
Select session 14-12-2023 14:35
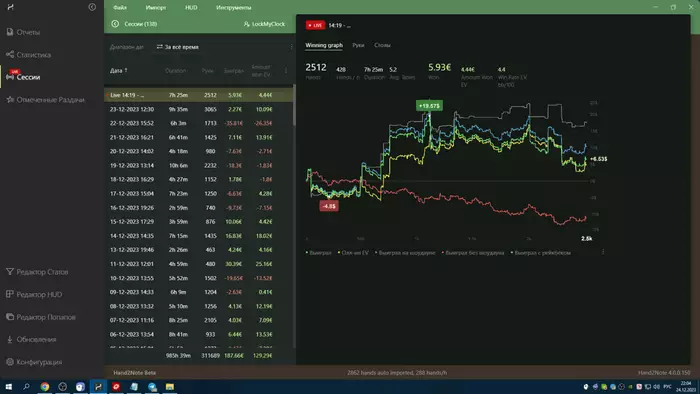pos(199,236)
